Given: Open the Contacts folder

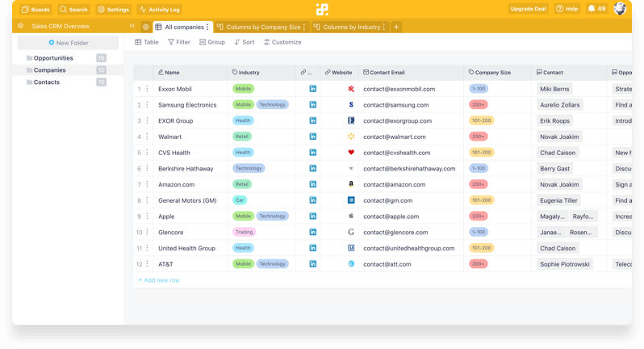Looking at the screenshot, I should pyautogui.click(x=67, y=82).
